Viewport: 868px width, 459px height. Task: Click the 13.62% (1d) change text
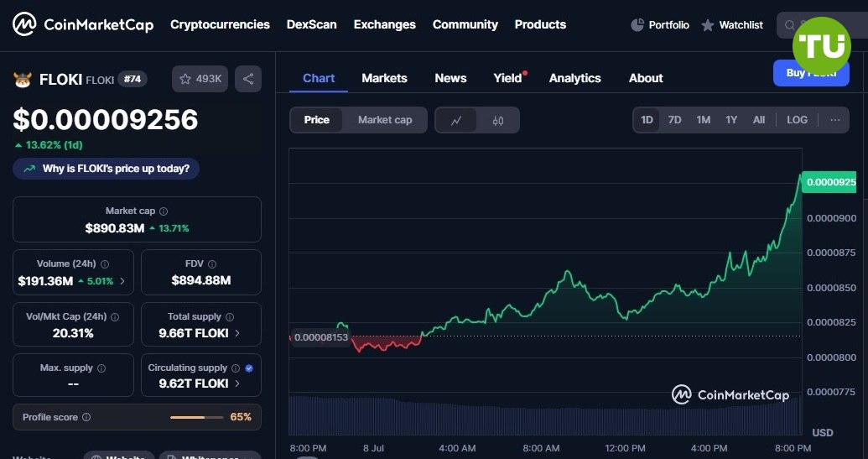point(49,145)
